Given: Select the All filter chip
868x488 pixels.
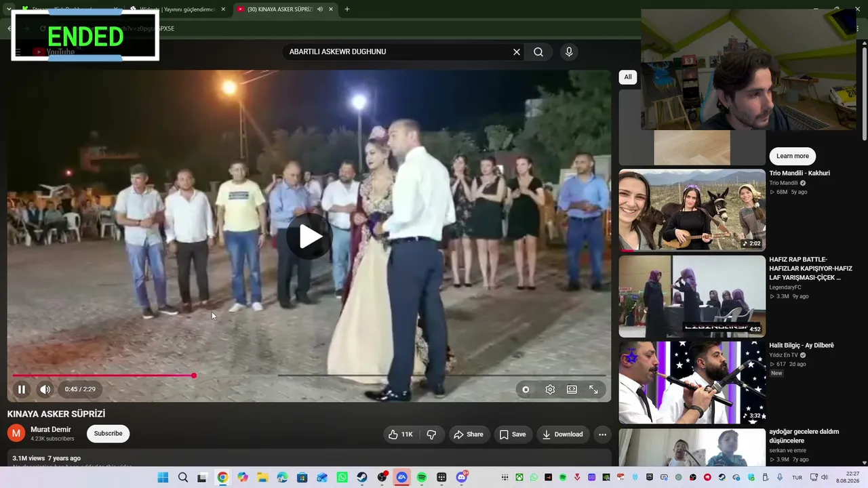Looking at the screenshot, I should 628,77.
